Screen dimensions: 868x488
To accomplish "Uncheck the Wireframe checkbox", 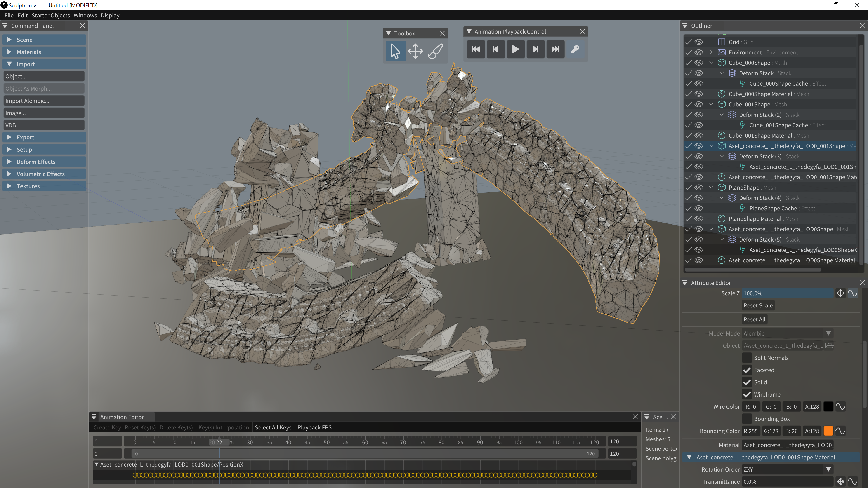I will tap(747, 394).
